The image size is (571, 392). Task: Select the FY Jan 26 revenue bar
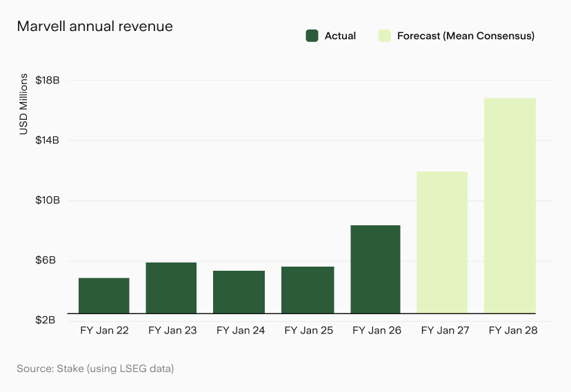375,269
